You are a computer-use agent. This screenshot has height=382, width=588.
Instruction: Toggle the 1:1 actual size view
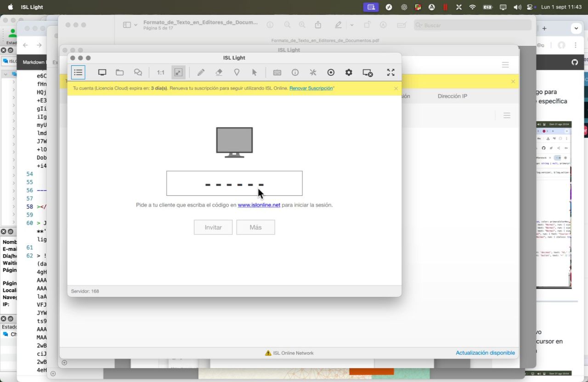160,72
